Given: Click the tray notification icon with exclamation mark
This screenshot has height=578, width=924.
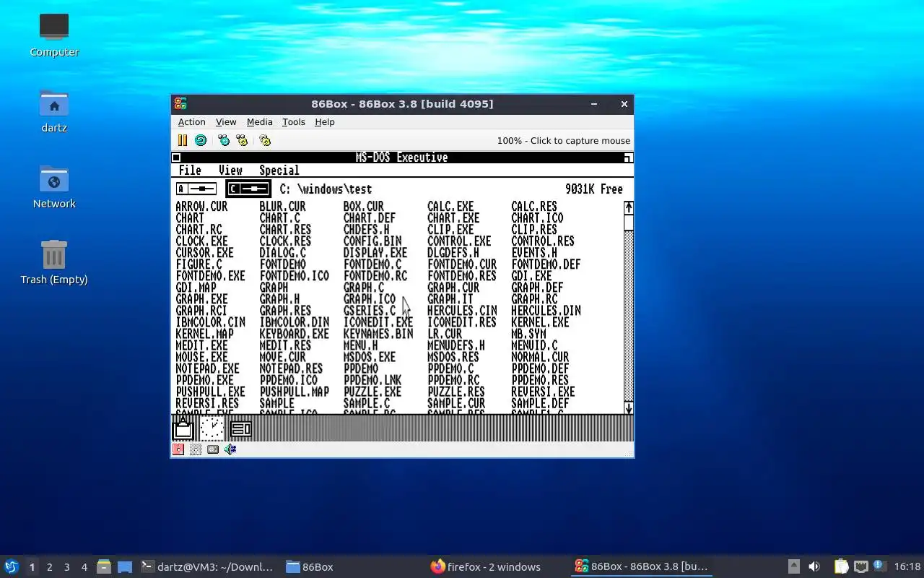Looking at the screenshot, I should [x=879, y=566].
